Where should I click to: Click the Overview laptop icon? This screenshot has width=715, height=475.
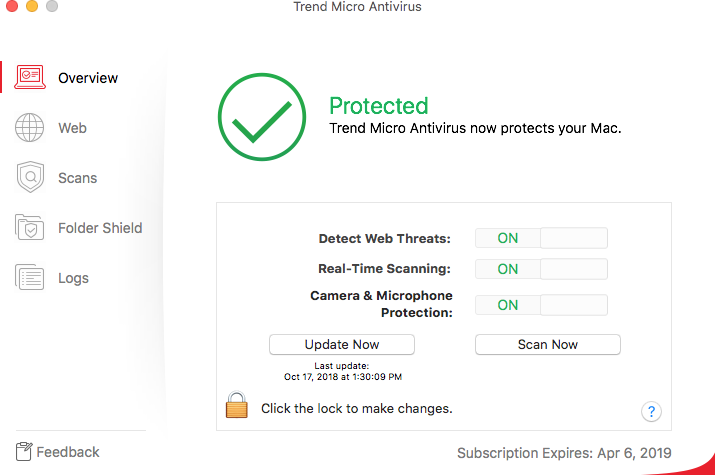[30, 77]
